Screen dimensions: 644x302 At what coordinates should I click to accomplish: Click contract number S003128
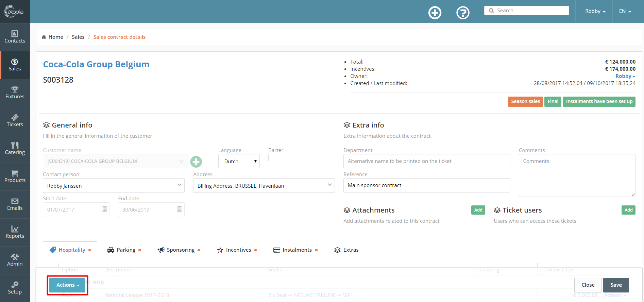(58, 80)
